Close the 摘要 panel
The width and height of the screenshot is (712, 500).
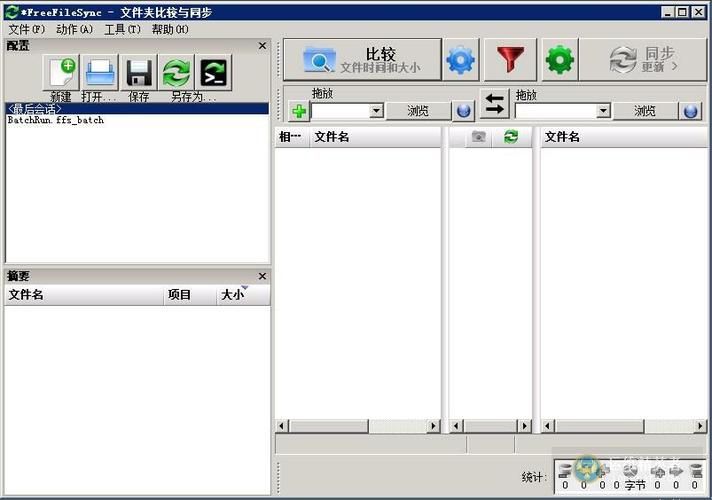262,276
